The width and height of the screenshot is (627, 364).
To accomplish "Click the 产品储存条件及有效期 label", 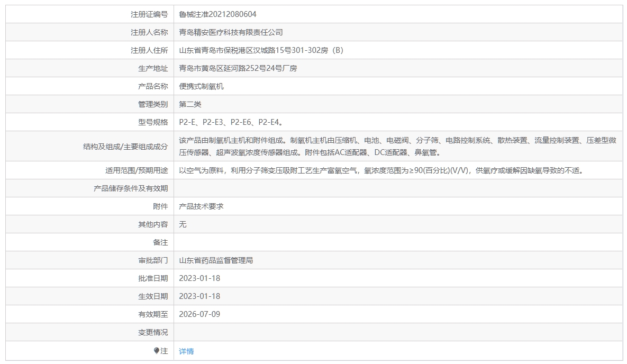I will coord(131,188).
